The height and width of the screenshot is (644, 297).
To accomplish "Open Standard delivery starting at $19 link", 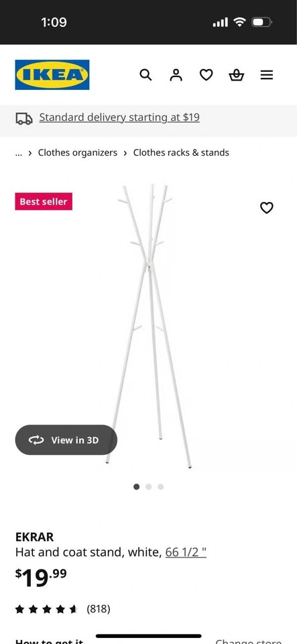I will click(119, 117).
